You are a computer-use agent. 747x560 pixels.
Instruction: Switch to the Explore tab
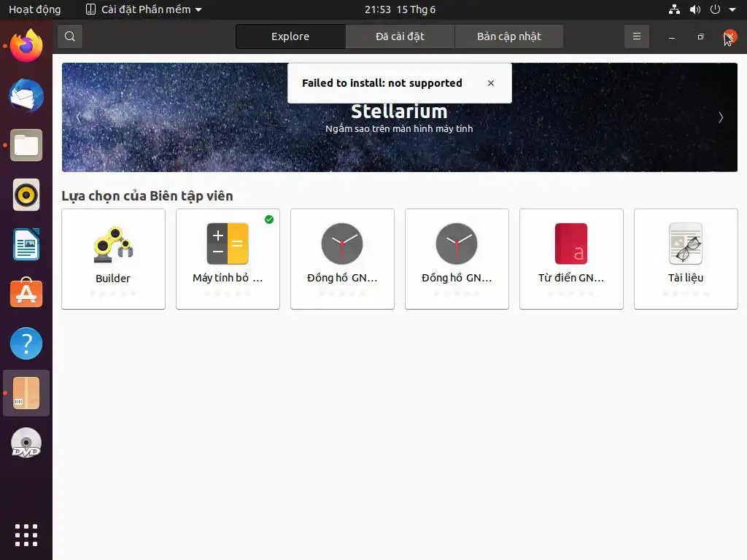[x=290, y=36]
